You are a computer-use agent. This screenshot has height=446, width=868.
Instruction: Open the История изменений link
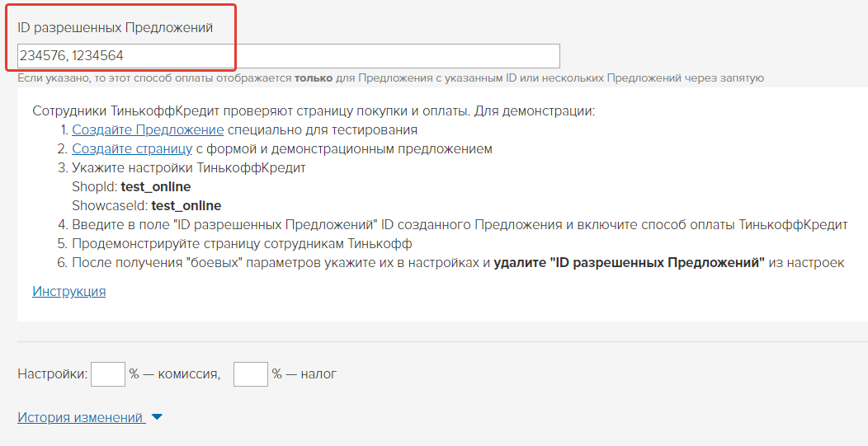(82, 417)
